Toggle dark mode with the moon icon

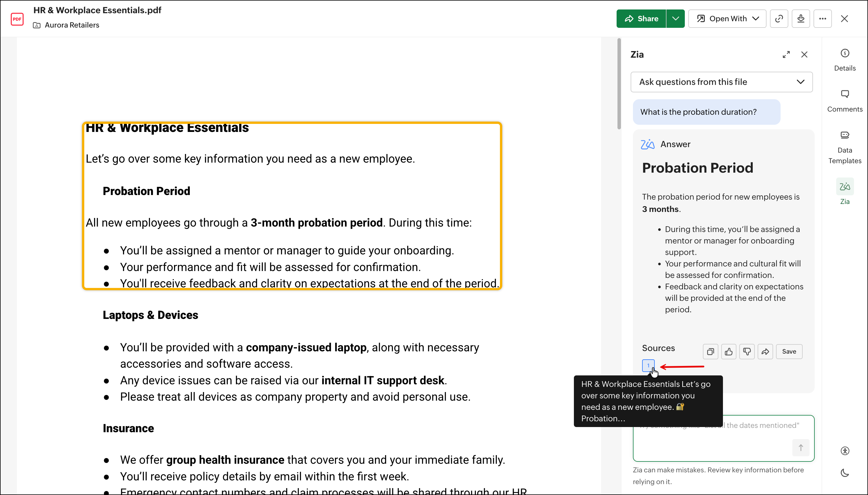[845, 473]
